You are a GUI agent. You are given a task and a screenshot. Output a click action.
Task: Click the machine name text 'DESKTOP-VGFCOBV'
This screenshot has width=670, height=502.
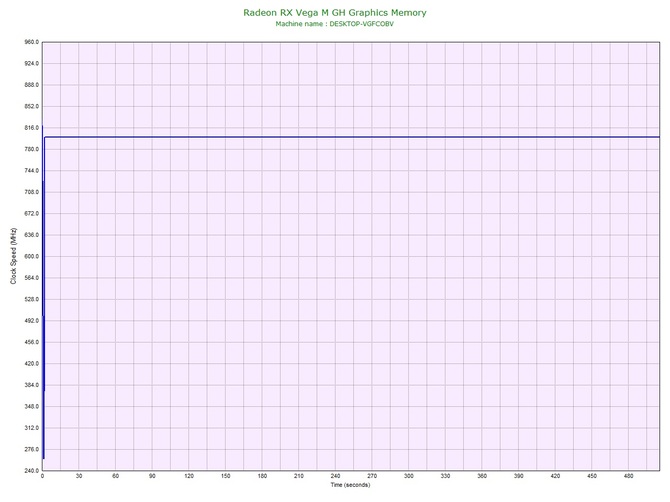click(x=361, y=24)
